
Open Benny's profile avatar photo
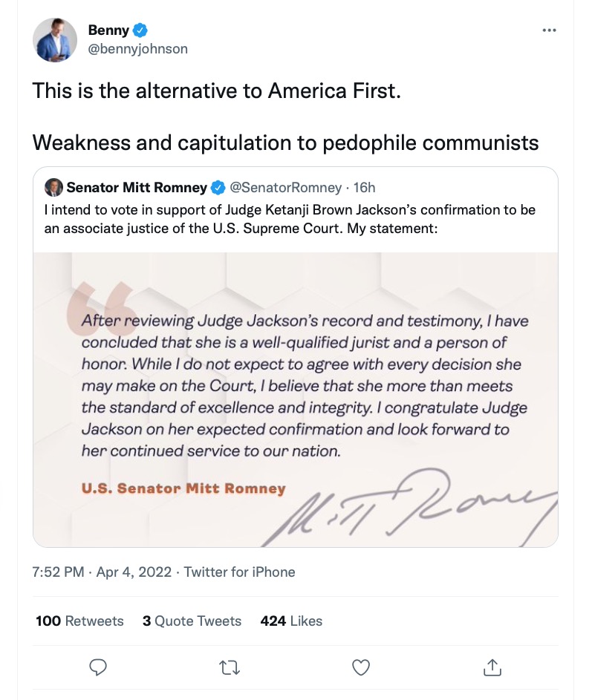tap(55, 40)
